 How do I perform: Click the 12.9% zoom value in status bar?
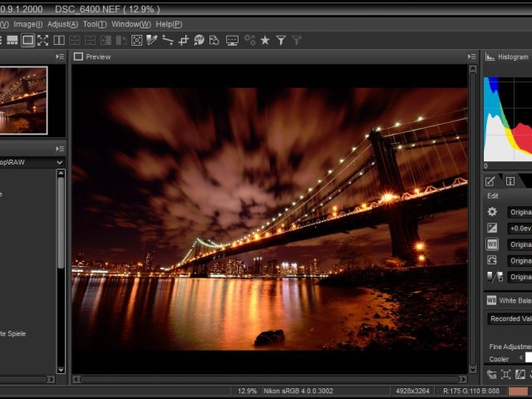coord(247,391)
